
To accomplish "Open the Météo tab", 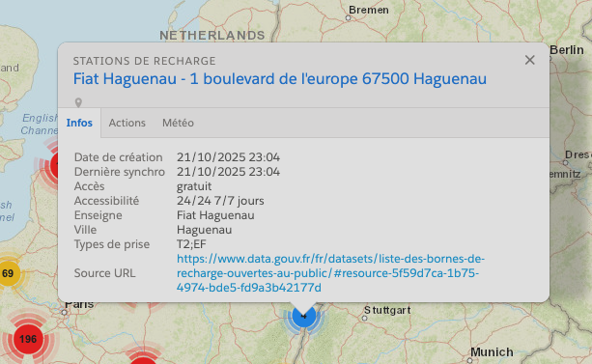I will point(178,123).
